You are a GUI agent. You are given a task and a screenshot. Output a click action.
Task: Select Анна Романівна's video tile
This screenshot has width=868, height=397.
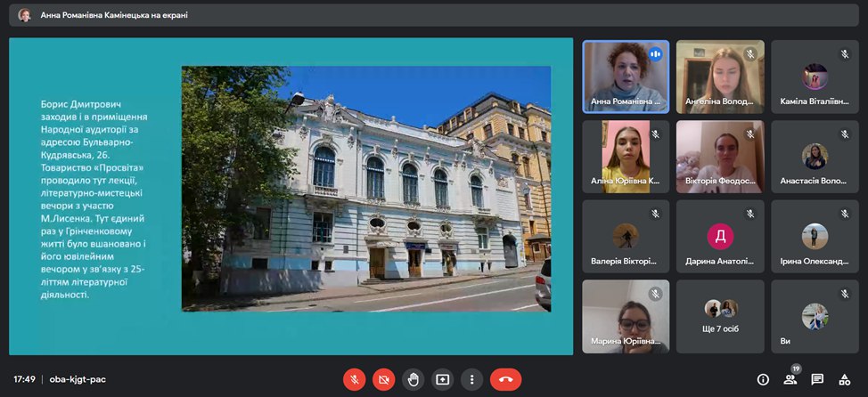pos(625,77)
